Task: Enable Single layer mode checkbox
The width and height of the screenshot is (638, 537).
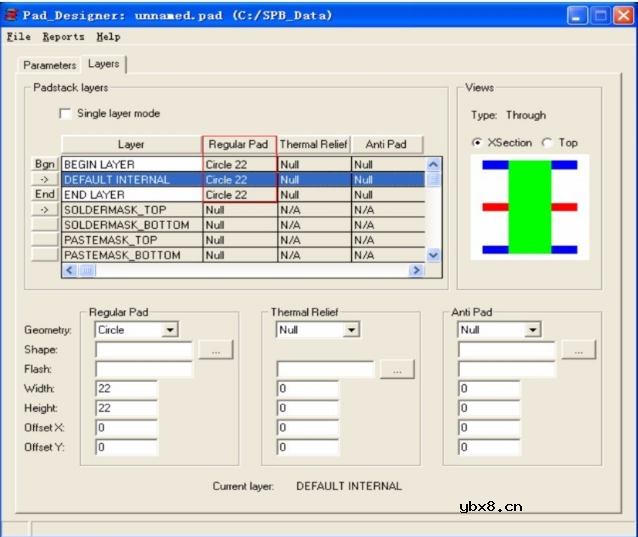Action: [66, 114]
